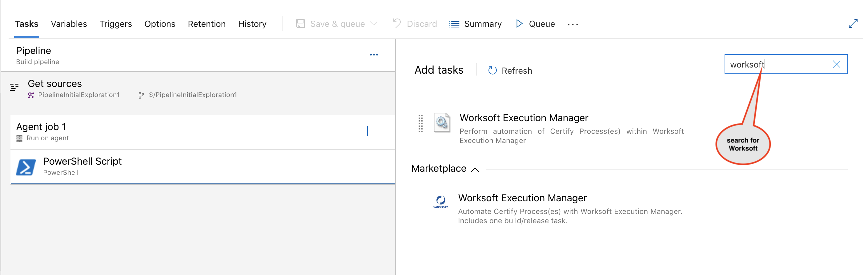Collapse the Marketplace section chevron

point(475,169)
